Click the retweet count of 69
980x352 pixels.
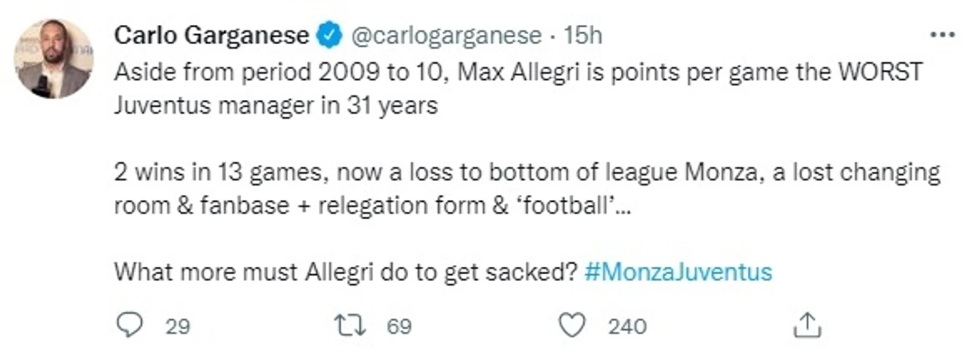click(x=399, y=327)
